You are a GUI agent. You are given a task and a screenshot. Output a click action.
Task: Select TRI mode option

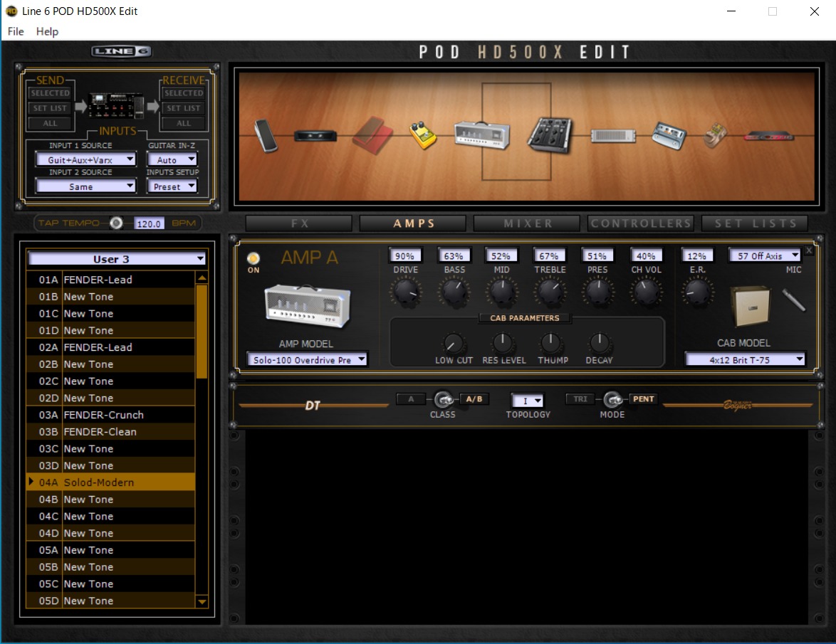580,399
